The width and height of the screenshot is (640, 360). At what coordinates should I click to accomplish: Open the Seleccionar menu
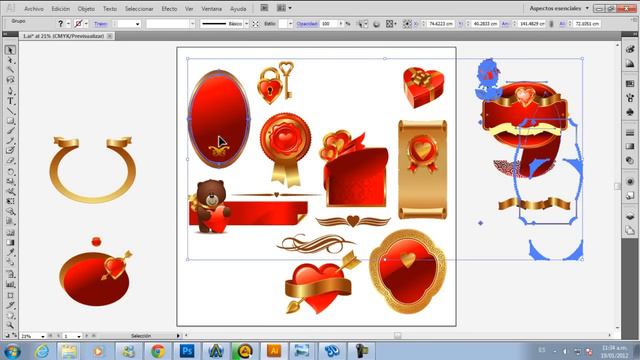pyautogui.click(x=139, y=9)
